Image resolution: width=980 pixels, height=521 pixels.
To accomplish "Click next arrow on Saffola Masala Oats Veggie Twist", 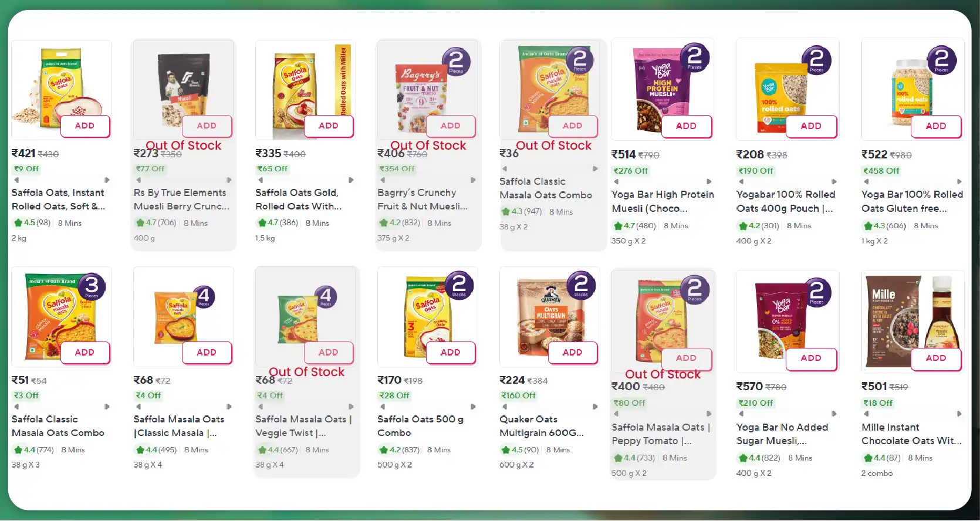I will click(351, 405).
